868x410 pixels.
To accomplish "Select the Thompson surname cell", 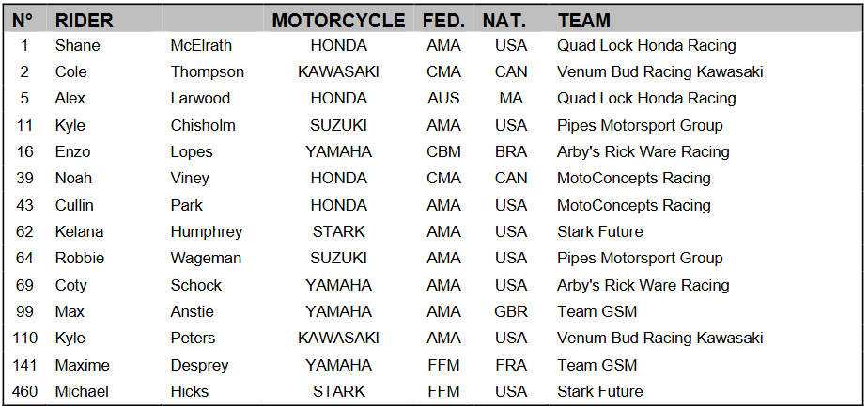I will click(x=207, y=71).
